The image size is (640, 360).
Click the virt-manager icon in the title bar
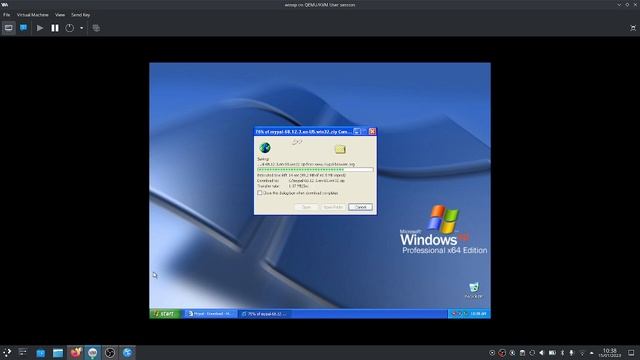[x=4, y=4]
